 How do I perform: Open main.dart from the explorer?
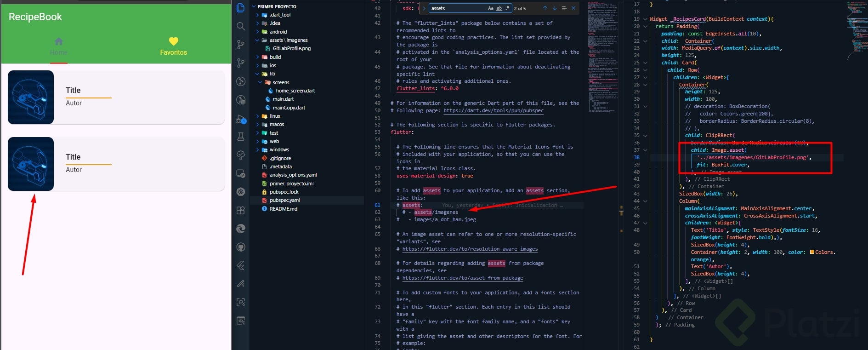[283, 99]
